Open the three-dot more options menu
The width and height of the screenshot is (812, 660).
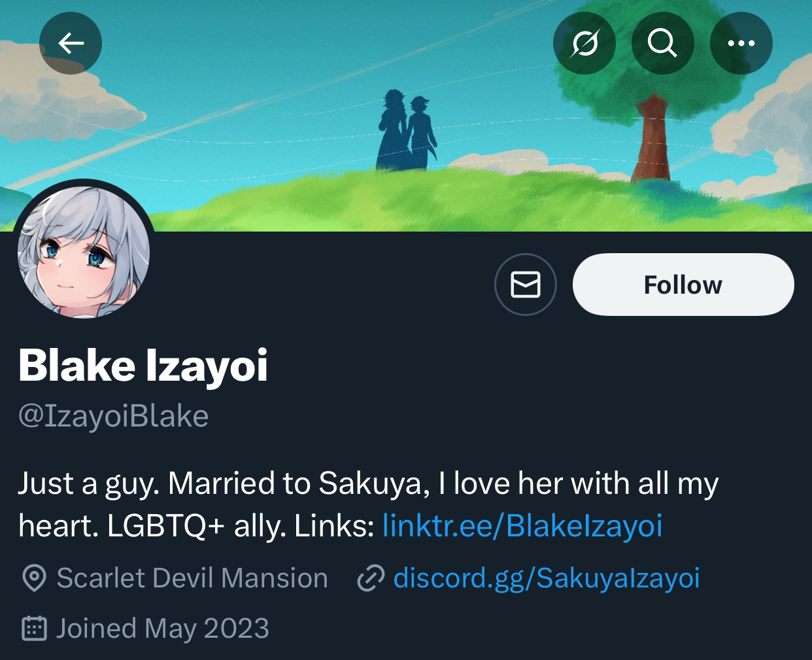pyautogui.click(x=741, y=43)
